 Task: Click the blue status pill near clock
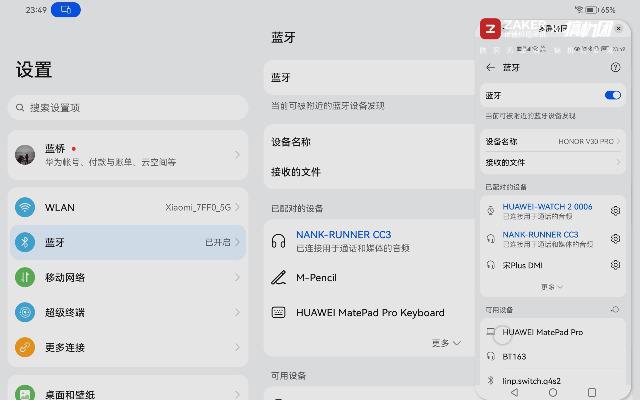click(x=66, y=10)
